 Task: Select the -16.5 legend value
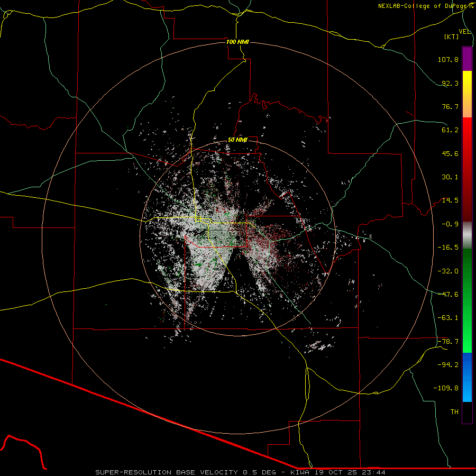tap(448, 248)
